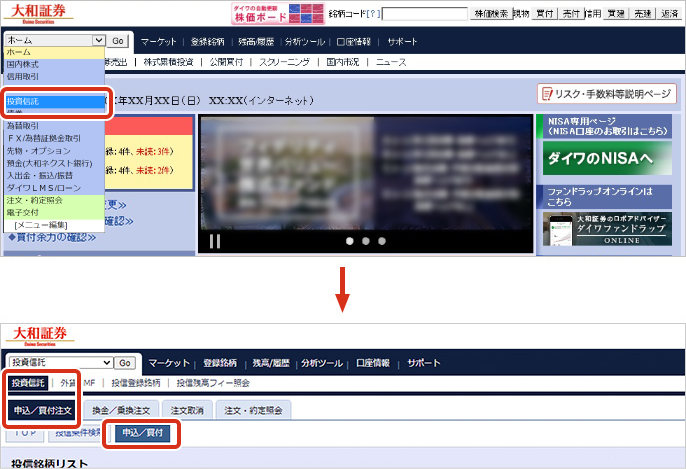This screenshot has height=469, width=686.
Task: Click the 信用 売建 button
Action: pos(642,14)
